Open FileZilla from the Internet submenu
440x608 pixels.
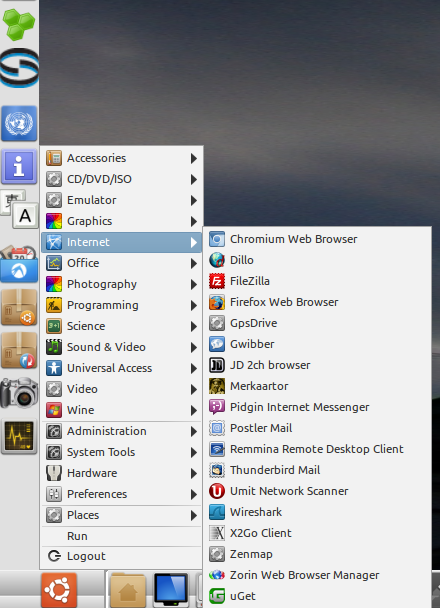[x=317, y=281]
